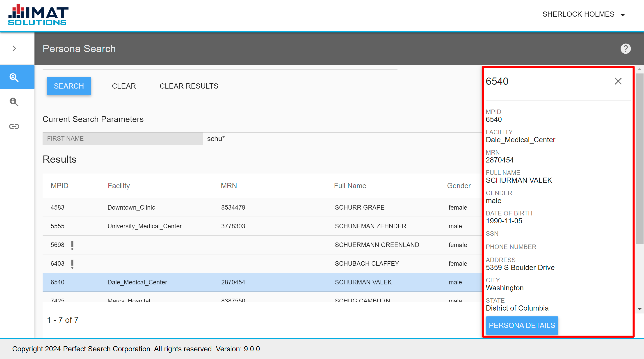Select the SCHURR GRAPE result row
Image resolution: width=644 pixels, height=359 pixels.
click(262, 208)
